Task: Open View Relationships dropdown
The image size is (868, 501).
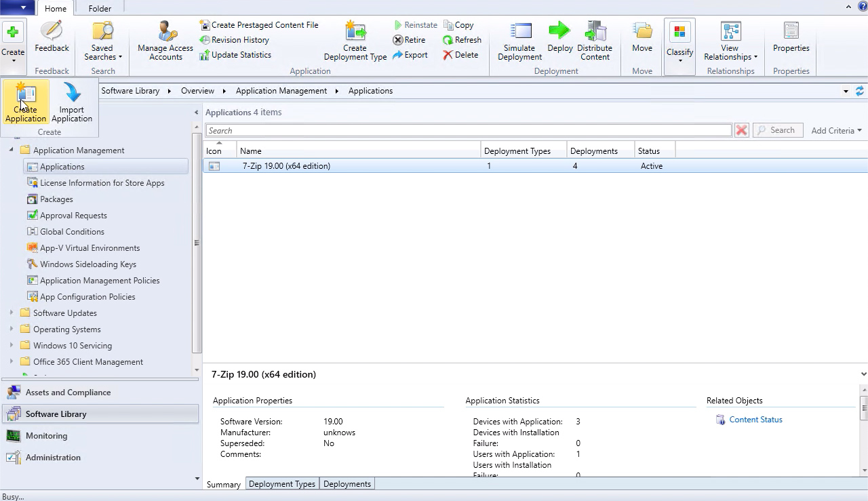Action: (x=730, y=41)
